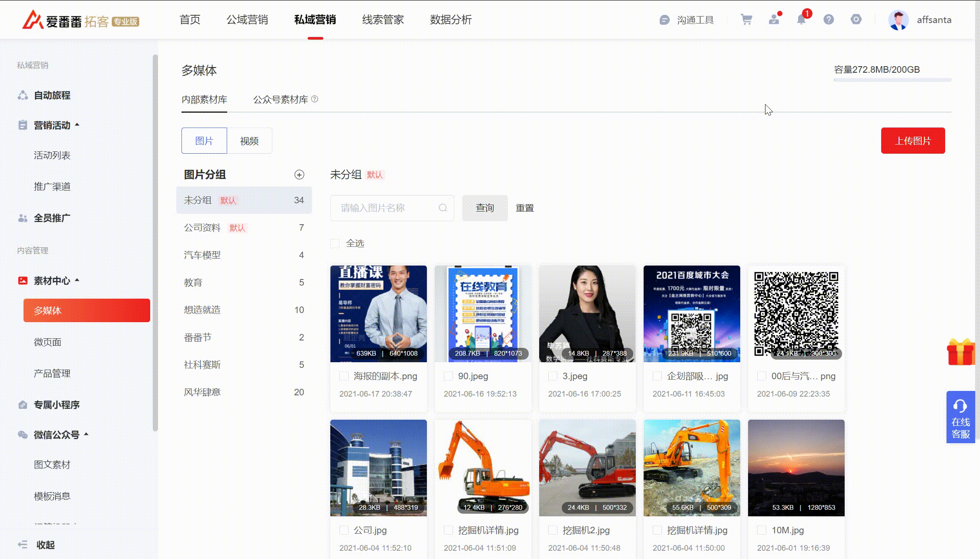Open the QR code image thumbnail
The width and height of the screenshot is (980, 559).
coord(796,314)
